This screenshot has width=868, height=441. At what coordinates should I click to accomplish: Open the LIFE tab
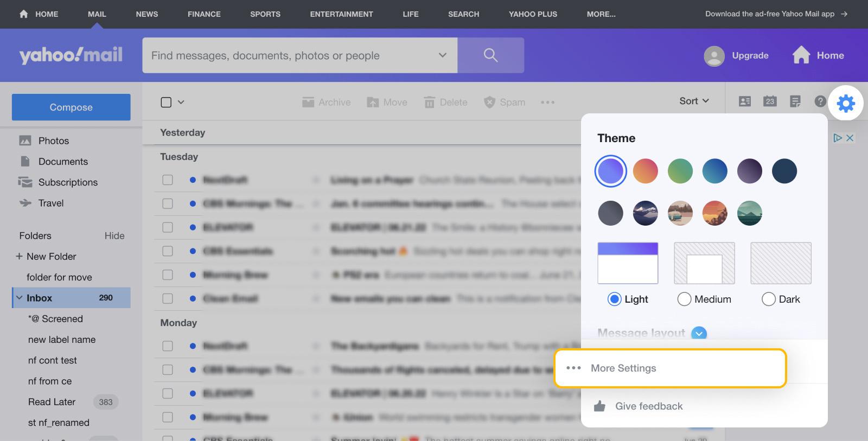[411, 14]
